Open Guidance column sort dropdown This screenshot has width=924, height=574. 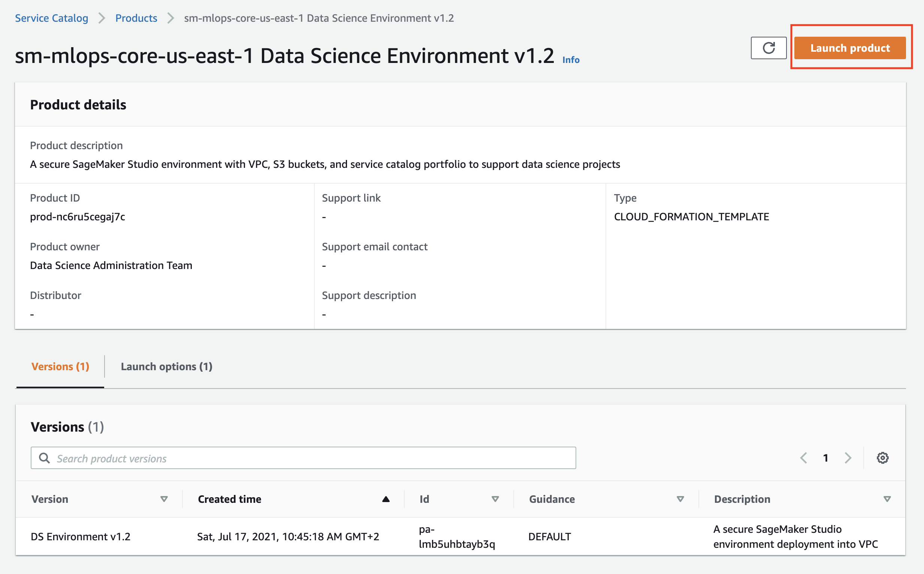[x=680, y=499]
